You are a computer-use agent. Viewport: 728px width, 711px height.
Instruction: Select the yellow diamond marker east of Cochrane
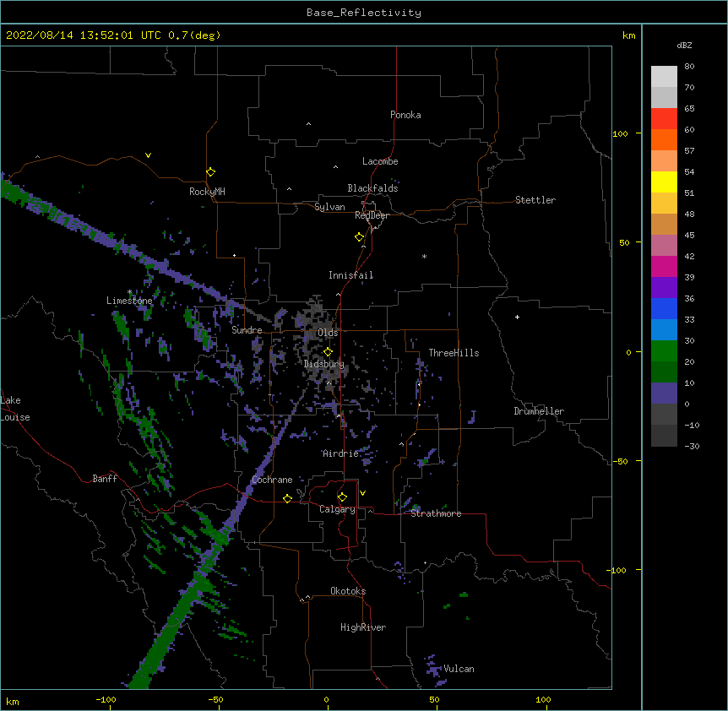[x=287, y=498]
